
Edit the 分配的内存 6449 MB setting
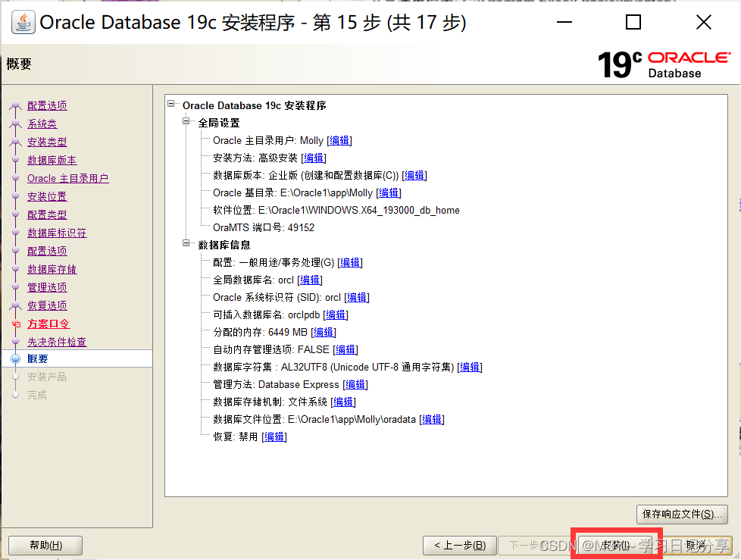(323, 332)
